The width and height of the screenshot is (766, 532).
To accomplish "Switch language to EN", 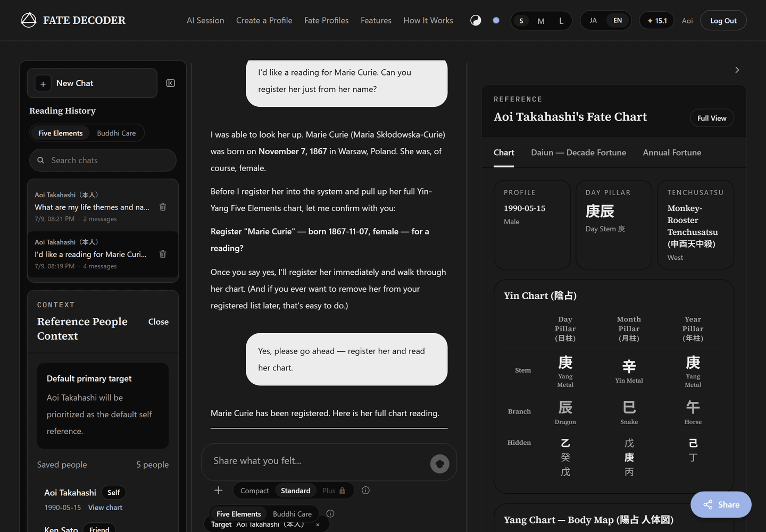I will [x=618, y=20].
